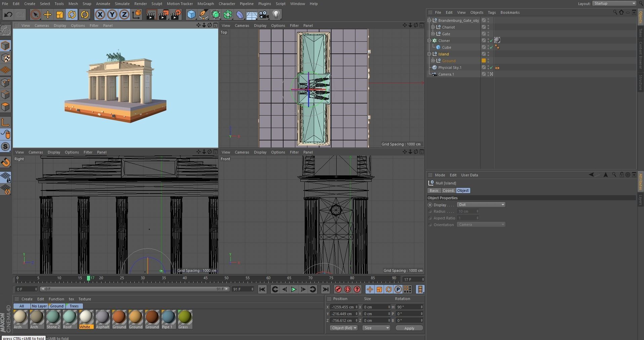Click Make Editable icon in left sidebar
The width and height of the screenshot is (644, 340).
[6, 31]
